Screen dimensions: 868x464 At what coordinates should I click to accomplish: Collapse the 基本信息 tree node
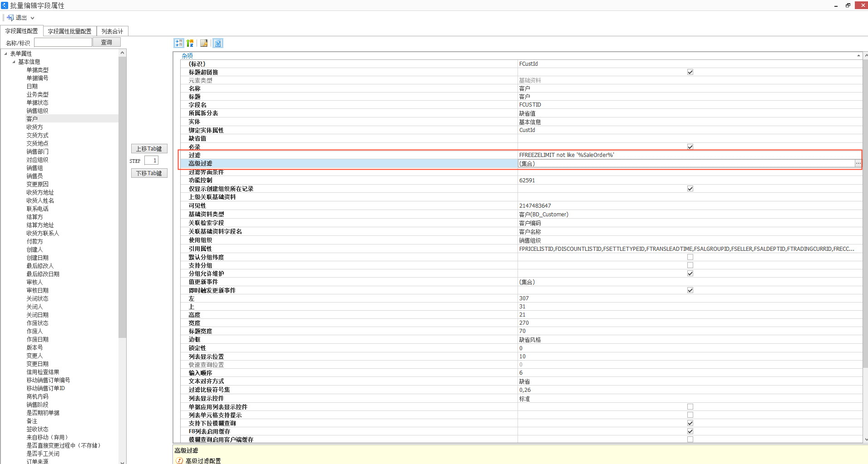[14, 62]
